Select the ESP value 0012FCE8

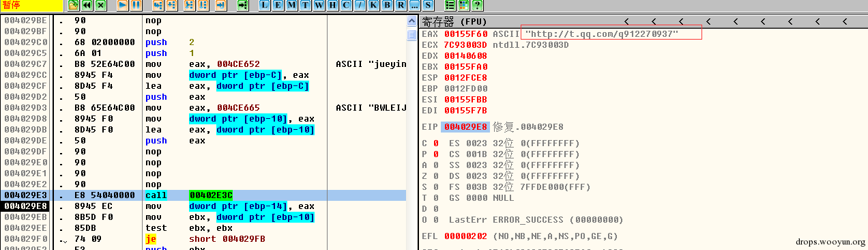466,77
